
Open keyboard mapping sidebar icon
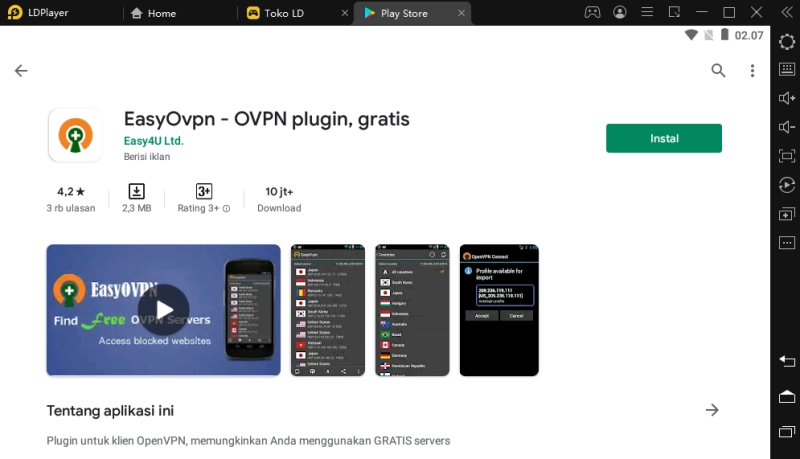pyautogui.click(x=786, y=69)
